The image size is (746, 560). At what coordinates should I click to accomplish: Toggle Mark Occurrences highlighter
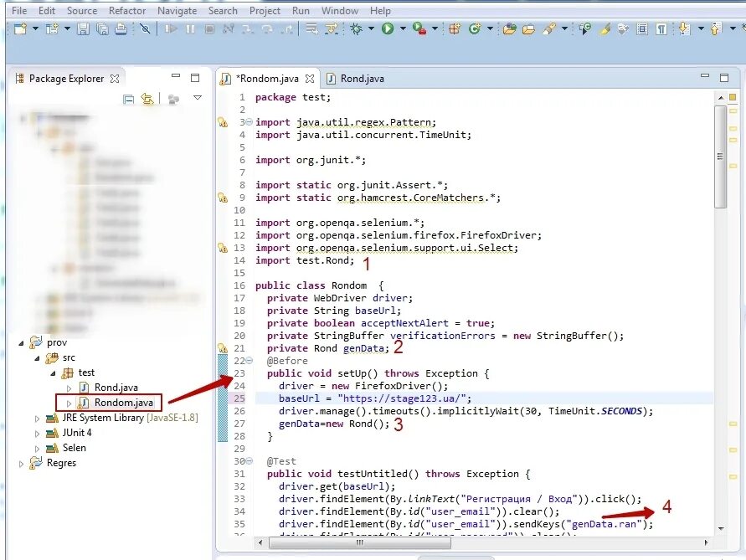(605, 29)
